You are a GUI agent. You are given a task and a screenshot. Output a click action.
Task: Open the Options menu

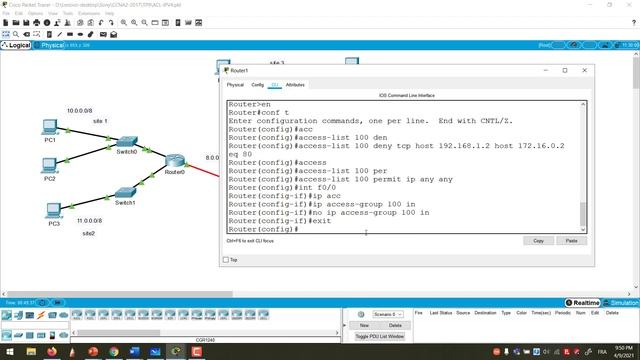point(36,13)
